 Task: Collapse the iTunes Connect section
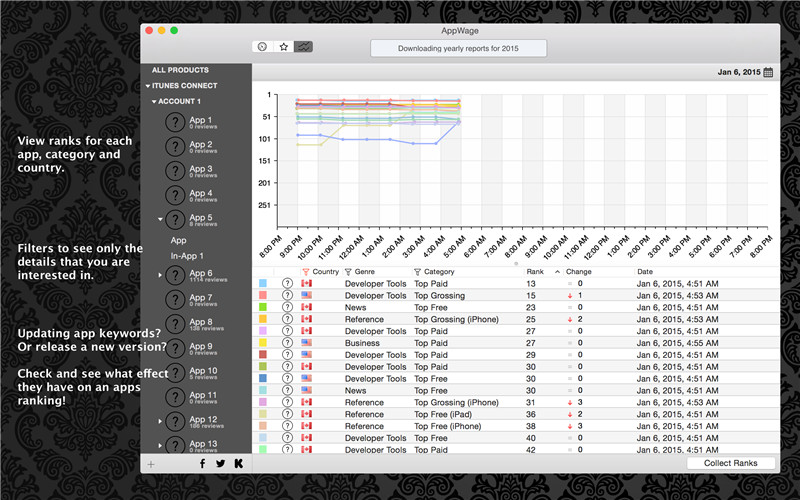coord(147,86)
